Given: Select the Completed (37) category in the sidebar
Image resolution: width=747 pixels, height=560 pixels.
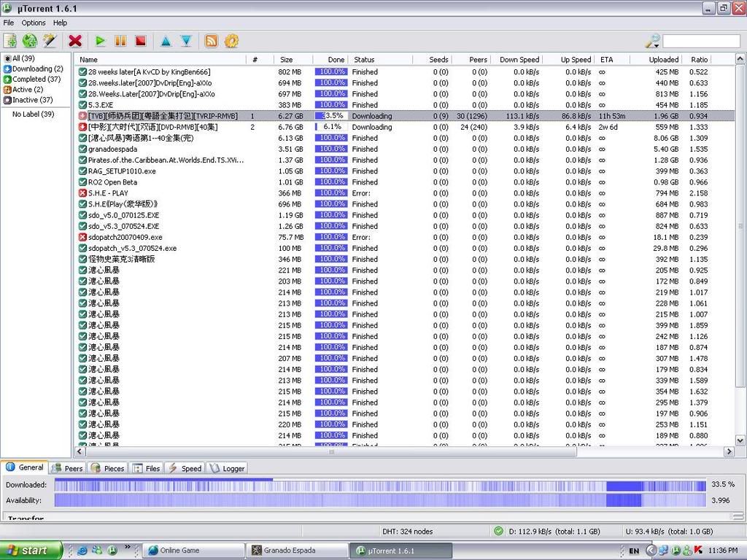Looking at the screenshot, I should point(36,79).
